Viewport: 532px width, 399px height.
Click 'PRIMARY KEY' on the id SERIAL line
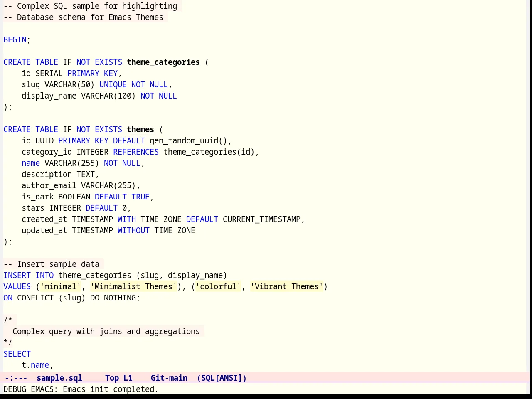(x=92, y=73)
